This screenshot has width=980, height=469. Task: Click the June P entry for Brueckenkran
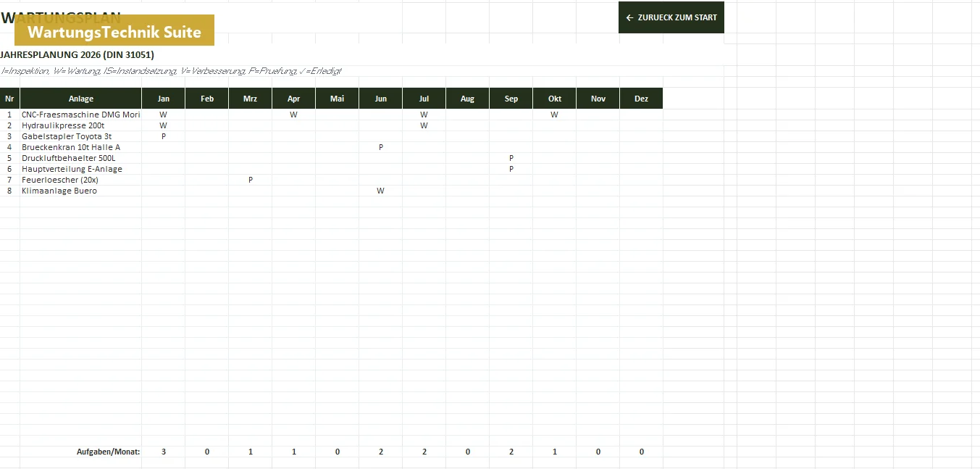point(381,147)
